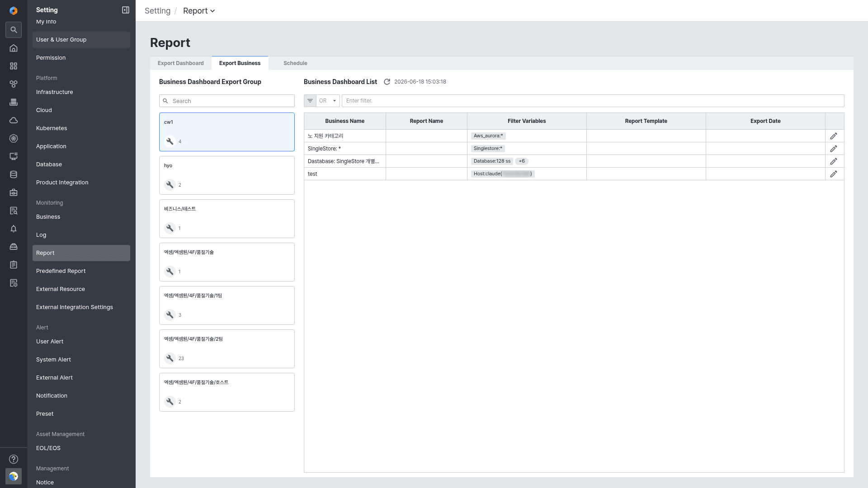Click the +6 filter variables badge
This screenshot has height=488, width=868.
tap(522, 161)
